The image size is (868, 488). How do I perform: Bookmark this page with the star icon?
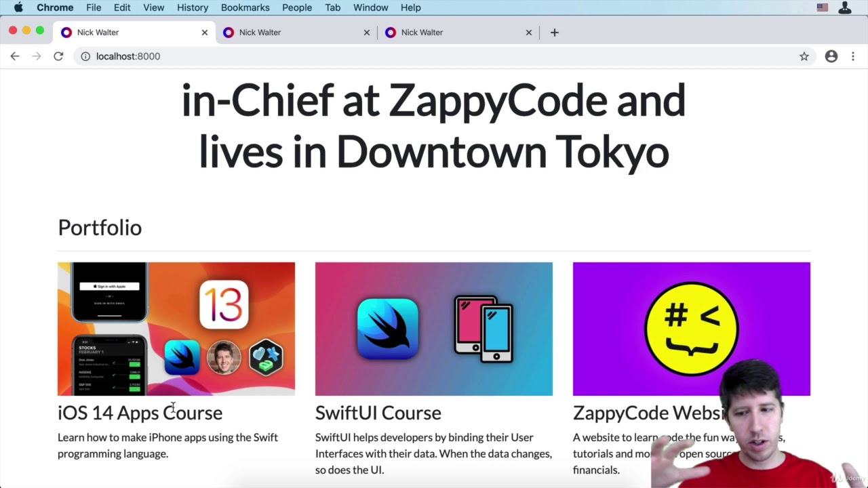[804, 56]
